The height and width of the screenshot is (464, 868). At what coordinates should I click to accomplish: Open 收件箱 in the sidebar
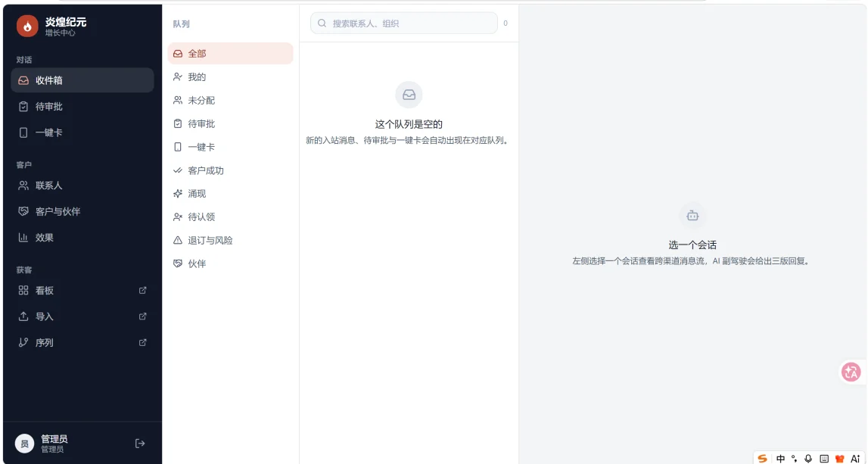point(82,80)
